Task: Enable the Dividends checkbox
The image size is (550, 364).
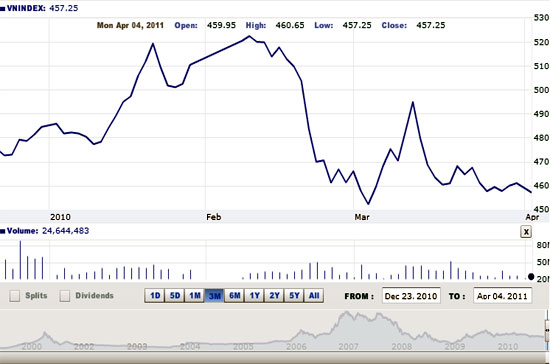Action: point(65,296)
